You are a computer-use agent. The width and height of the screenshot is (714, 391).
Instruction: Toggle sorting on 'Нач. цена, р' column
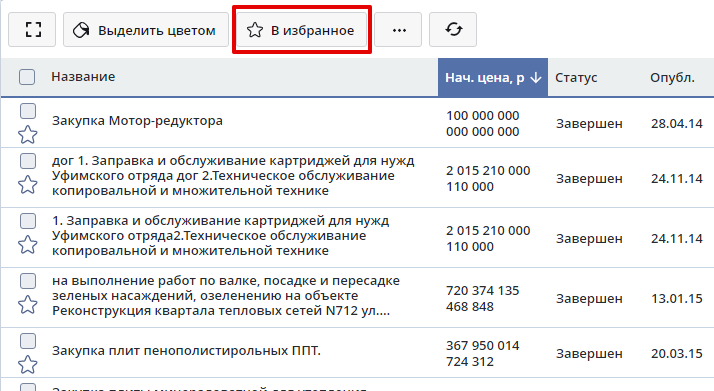(x=493, y=77)
